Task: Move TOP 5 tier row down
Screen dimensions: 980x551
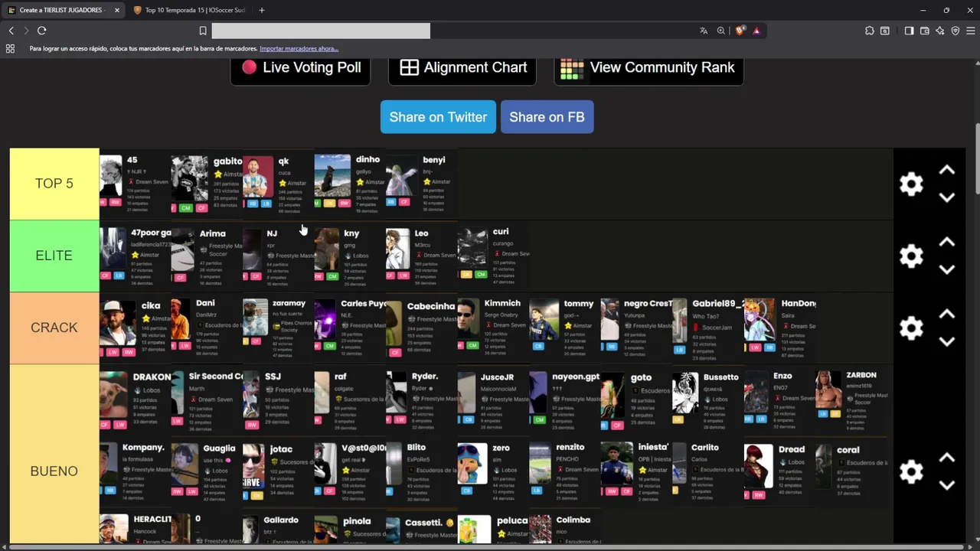Action: tap(947, 197)
